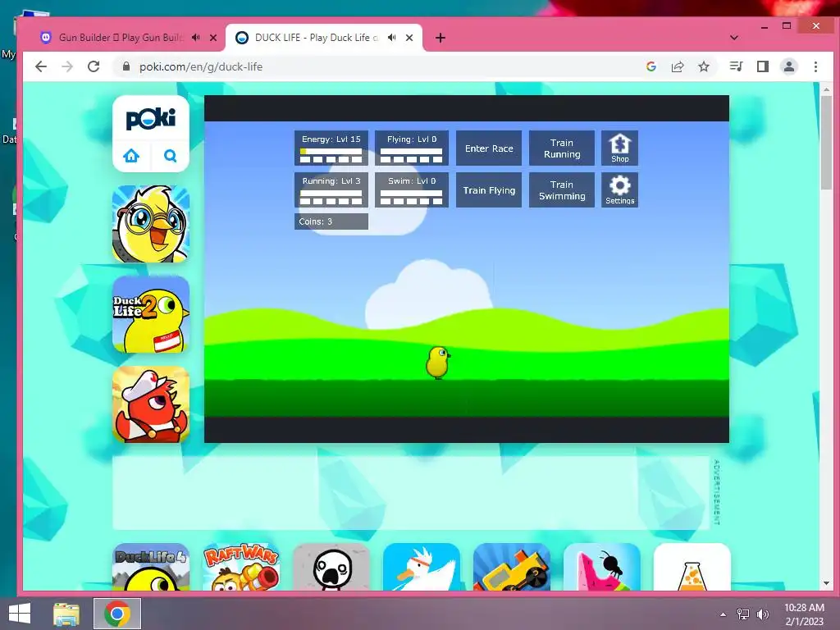
Task: Click the Train Running button
Action: point(561,148)
